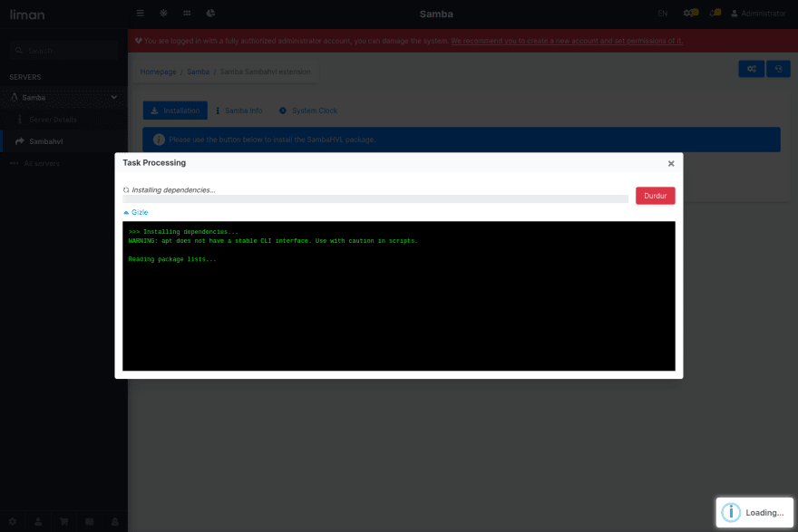The height and width of the screenshot is (532, 798).
Task: Open the bell notifications icon
Action: click(715, 14)
